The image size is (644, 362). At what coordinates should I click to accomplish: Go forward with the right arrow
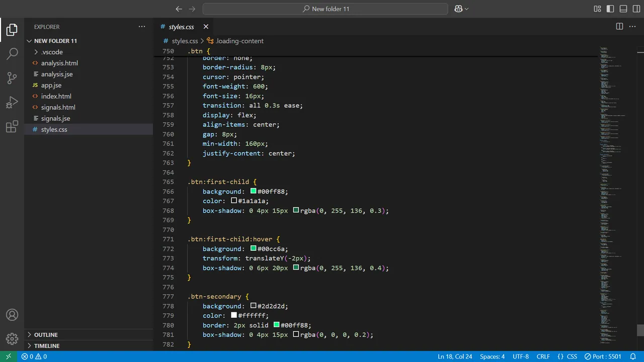[192, 9]
